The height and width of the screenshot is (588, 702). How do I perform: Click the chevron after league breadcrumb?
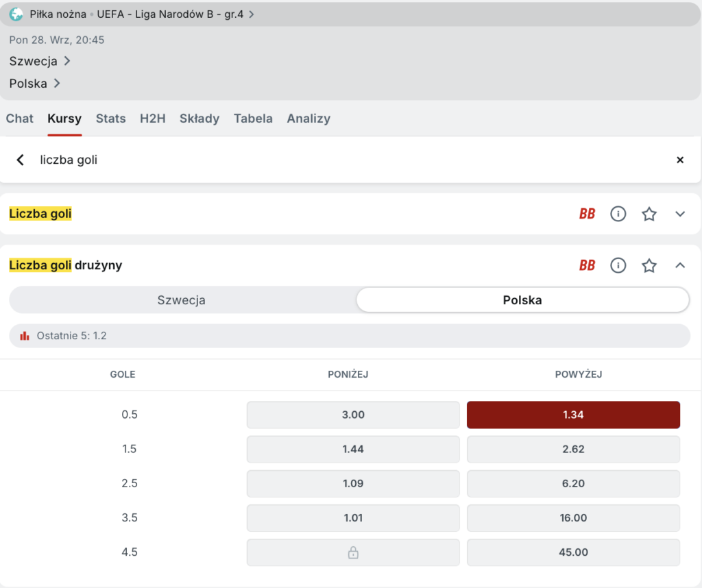coord(252,14)
